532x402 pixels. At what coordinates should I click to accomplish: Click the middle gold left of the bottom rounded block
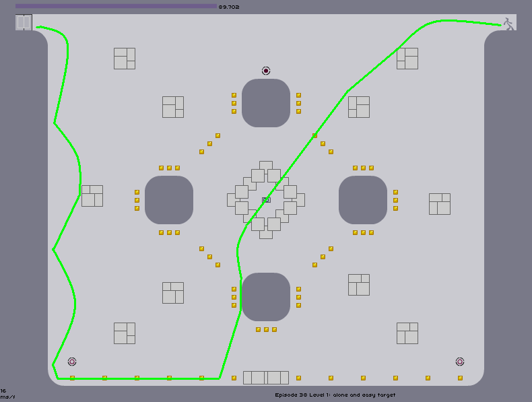point(234,297)
